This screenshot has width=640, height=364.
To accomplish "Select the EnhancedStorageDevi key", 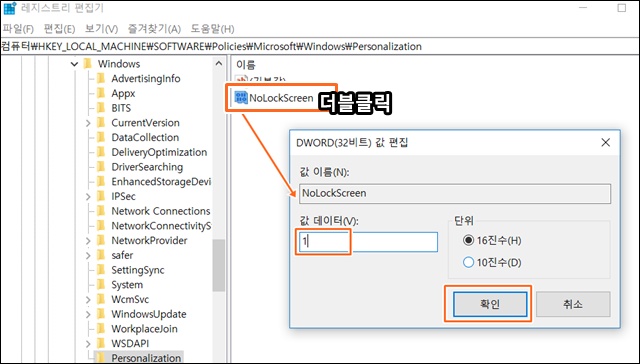I will click(x=161, y=182).
